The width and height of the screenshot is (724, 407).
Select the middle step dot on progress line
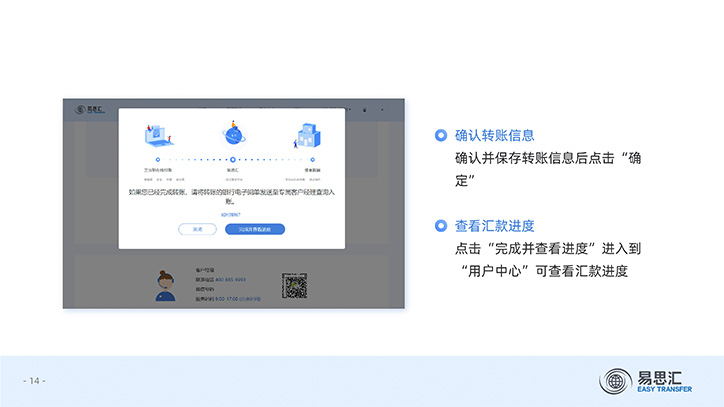coord(232,158)
